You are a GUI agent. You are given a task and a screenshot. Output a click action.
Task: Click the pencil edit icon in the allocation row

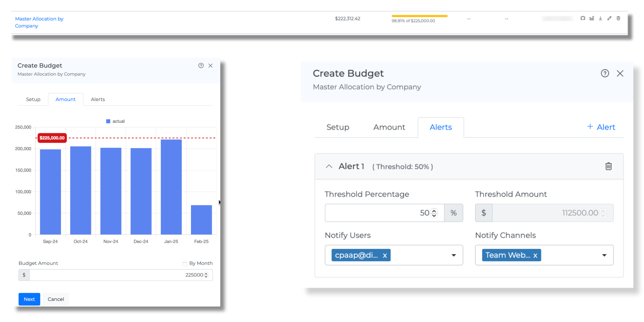tap(609, 18)
